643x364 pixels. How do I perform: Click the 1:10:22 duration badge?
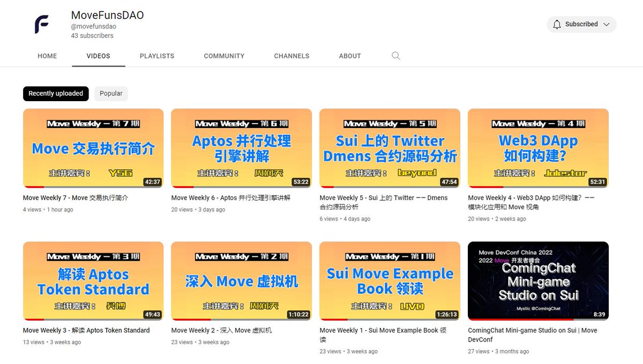[298, 315]
